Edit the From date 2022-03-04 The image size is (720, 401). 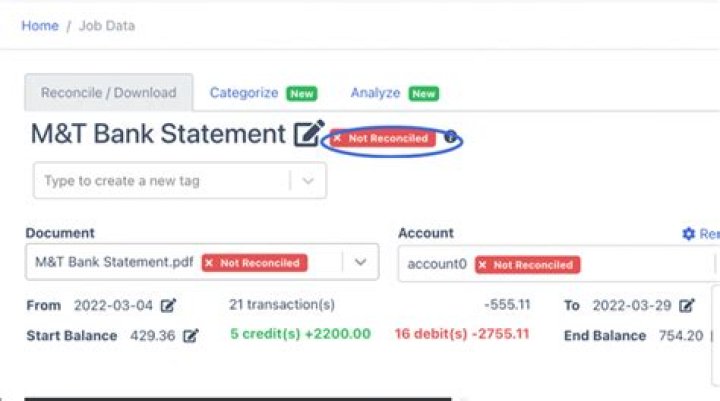tap(168, 305)
